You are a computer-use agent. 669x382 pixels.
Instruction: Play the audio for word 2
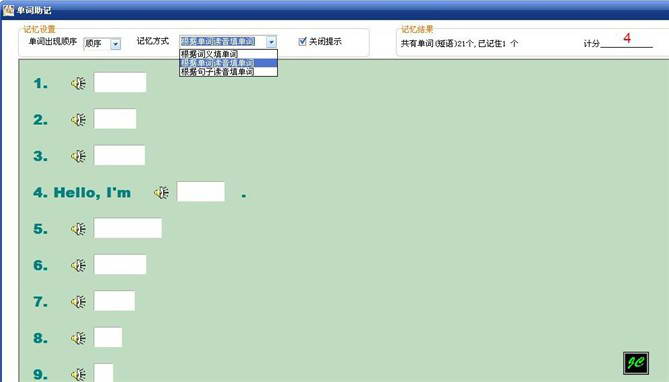pyautogui.click(x=79, y=120)
